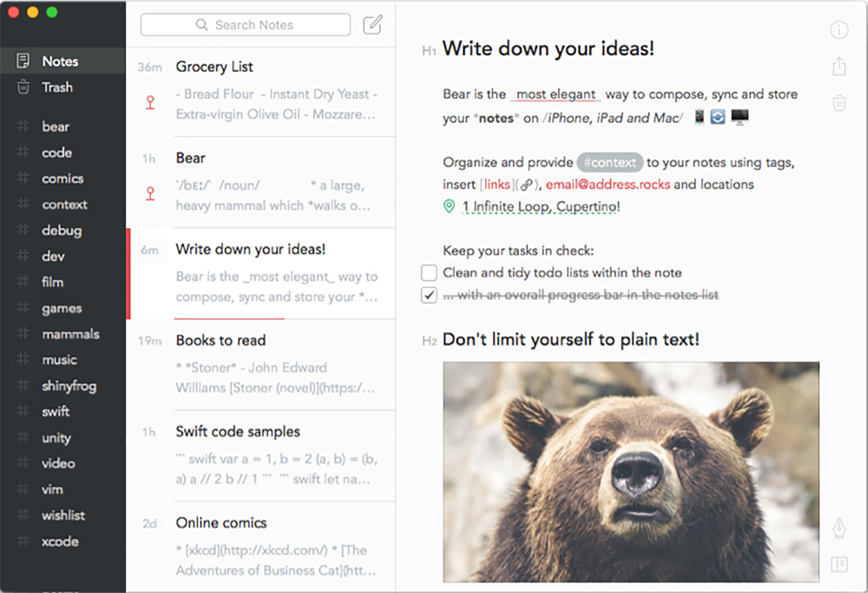This screenshot has height=593, width=868.
Task: Click the Search Notes field
Action: pos(245,25)
